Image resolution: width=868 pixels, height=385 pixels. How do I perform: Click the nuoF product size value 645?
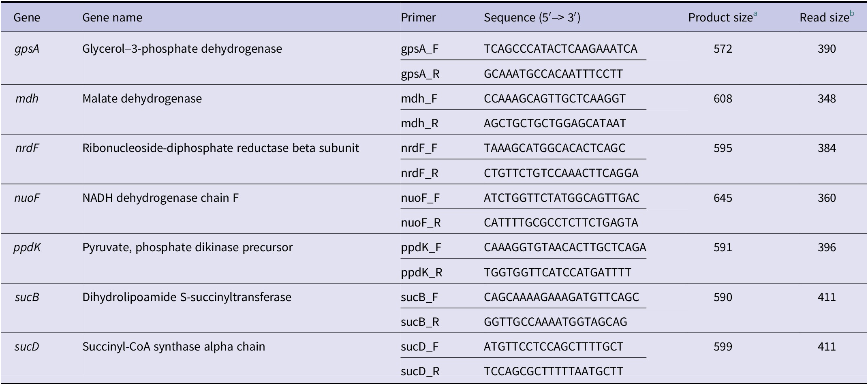click(723, 198)
